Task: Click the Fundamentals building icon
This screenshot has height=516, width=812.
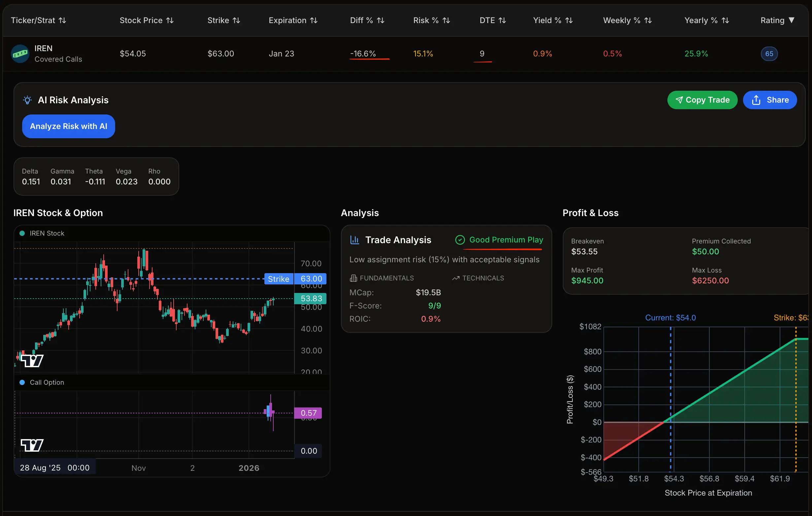Action: [x=353, y=278]
